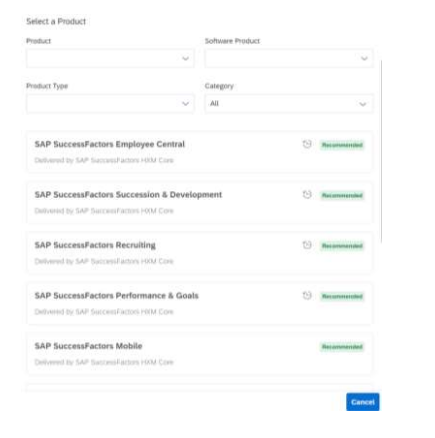
Task: Click 'Delivered by' text under Mobile
Action: (x=104, y=362)
